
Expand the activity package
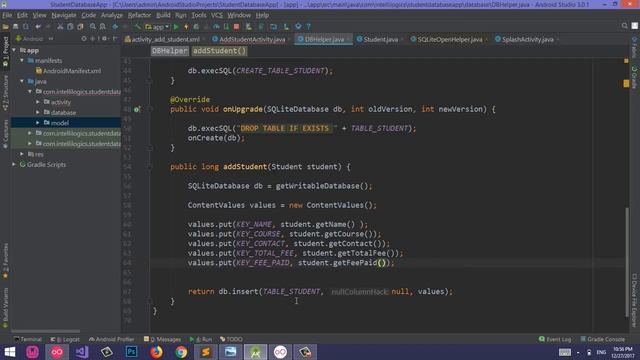coord(38,102)
